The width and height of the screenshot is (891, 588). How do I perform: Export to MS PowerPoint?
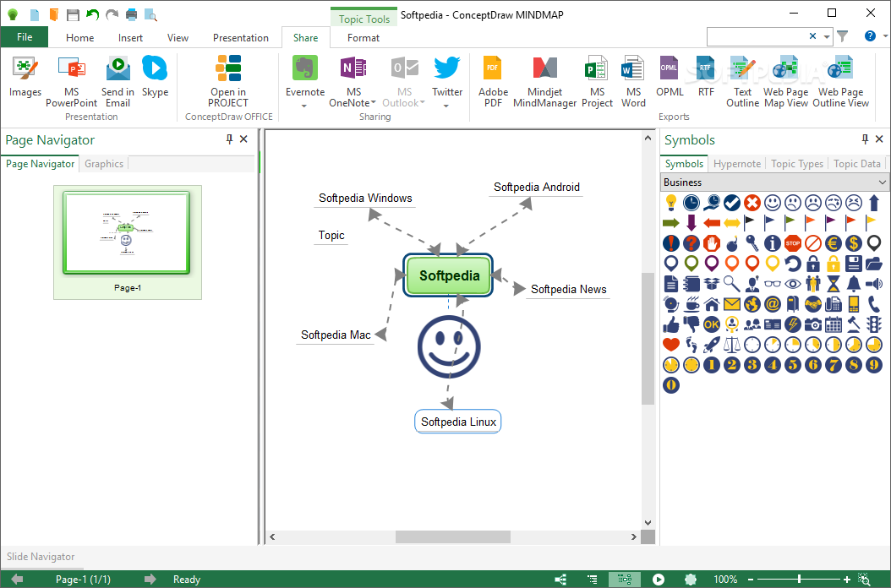point(72,82)
